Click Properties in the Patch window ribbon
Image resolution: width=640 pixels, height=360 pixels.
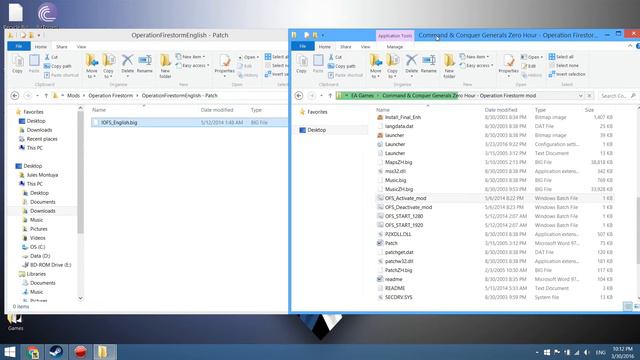coord(224,66)
